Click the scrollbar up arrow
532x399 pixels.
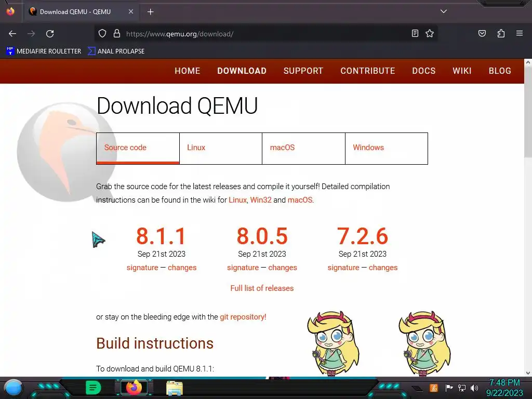point(528,62)
